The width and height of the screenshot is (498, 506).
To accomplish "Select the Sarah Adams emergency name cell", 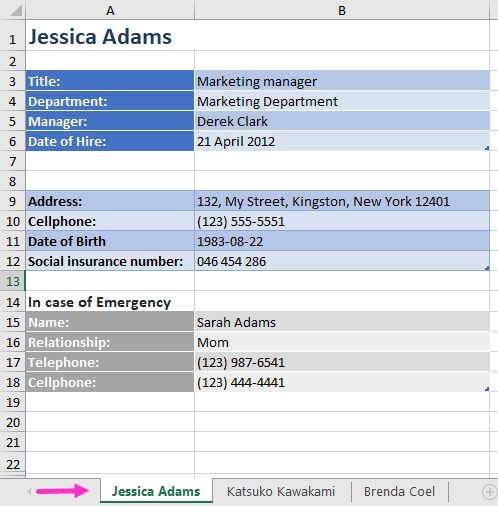I will pyautogui.click(x=342, y=322).
